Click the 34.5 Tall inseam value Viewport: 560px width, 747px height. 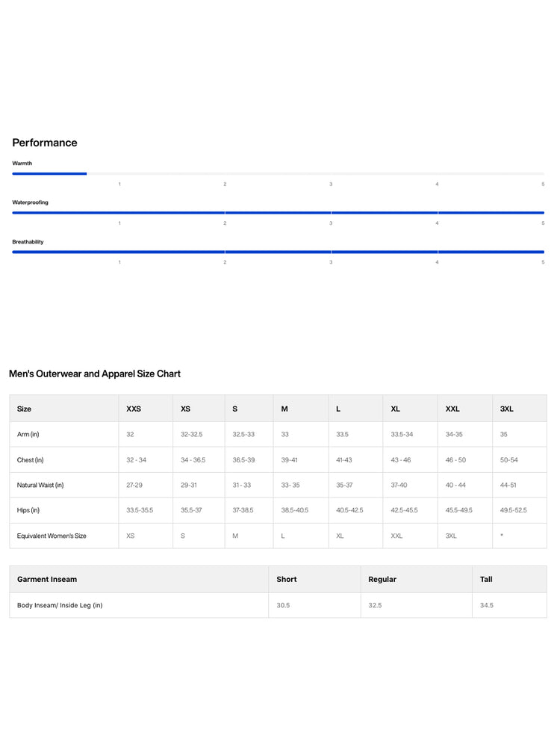point(486,605)
